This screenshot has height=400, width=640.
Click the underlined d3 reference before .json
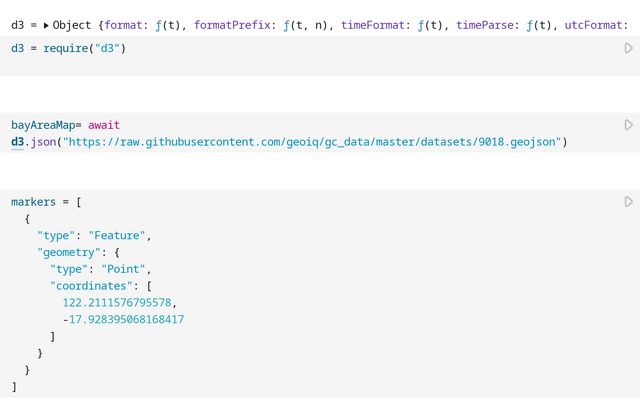pos(19,142)
